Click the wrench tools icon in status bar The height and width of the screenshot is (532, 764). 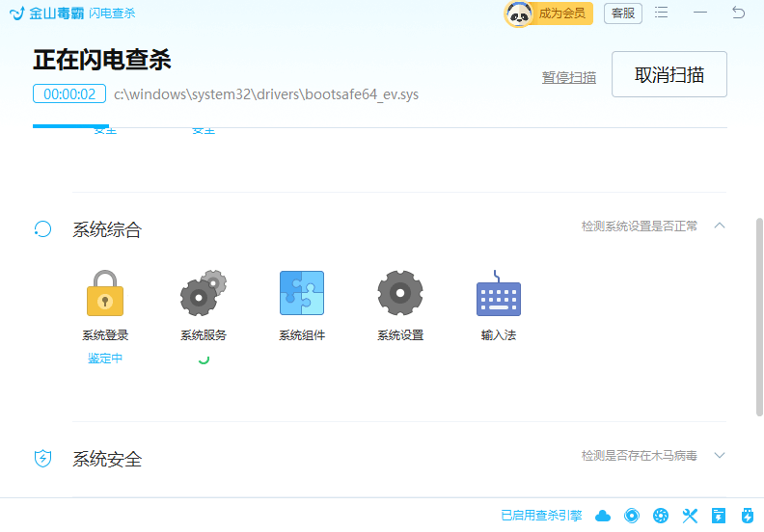point(690,516)
